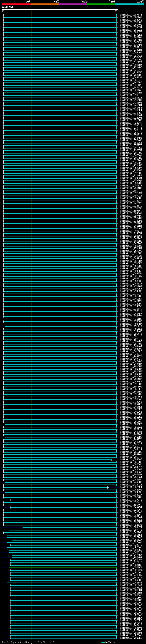Screen dimensions: 146x644
Task: Select the UniRef100_P52782 label
Action: click(131, 497)
